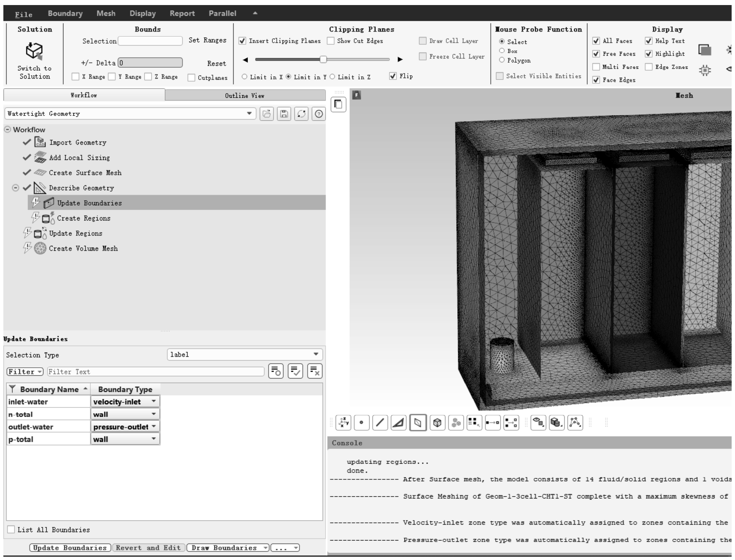
Task: Select Limit in X radio button
Action: point(244,77)
